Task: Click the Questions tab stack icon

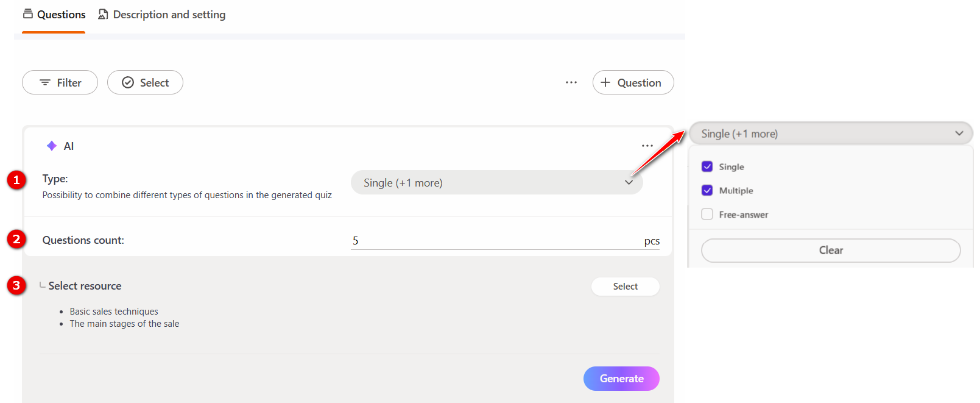Action: click(x=28, y=14)
